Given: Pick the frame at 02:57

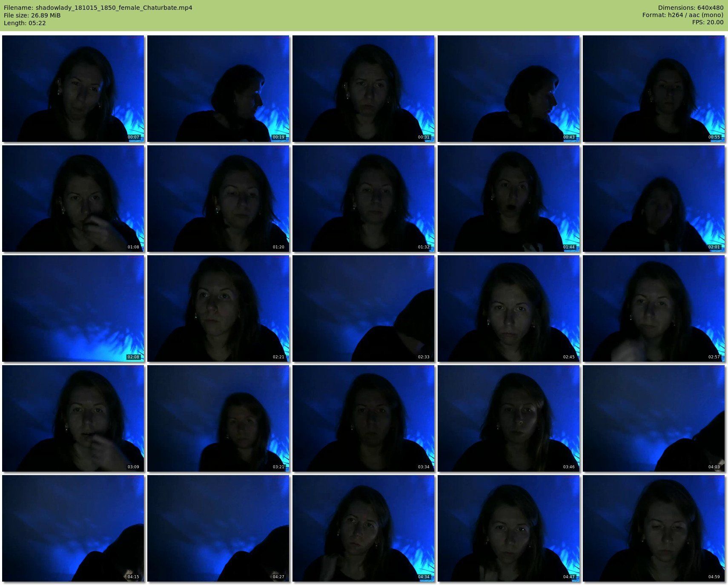Looking at the screenshot, I should click(x=653, y=308).
